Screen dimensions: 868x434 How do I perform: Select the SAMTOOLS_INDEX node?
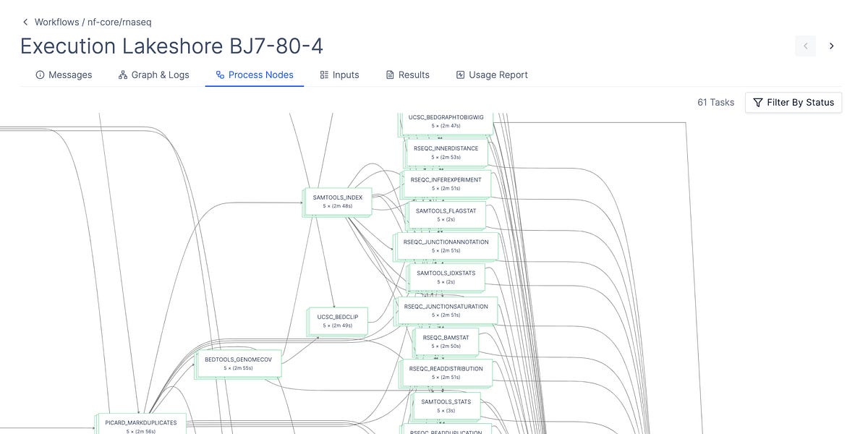click(x=338, y=201)
